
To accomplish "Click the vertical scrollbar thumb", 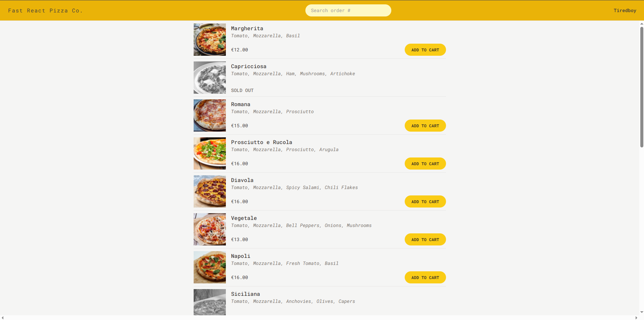I will tap(642, 87).
